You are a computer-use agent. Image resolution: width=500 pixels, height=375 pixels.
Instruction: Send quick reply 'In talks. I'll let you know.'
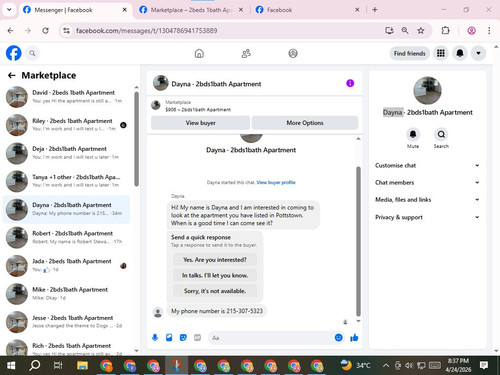(x=215, y=275)
